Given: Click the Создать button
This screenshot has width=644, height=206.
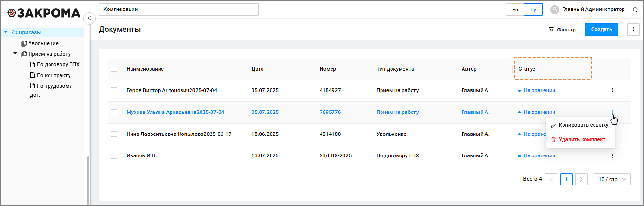Looking at the screenshot, I should (602, 30).
